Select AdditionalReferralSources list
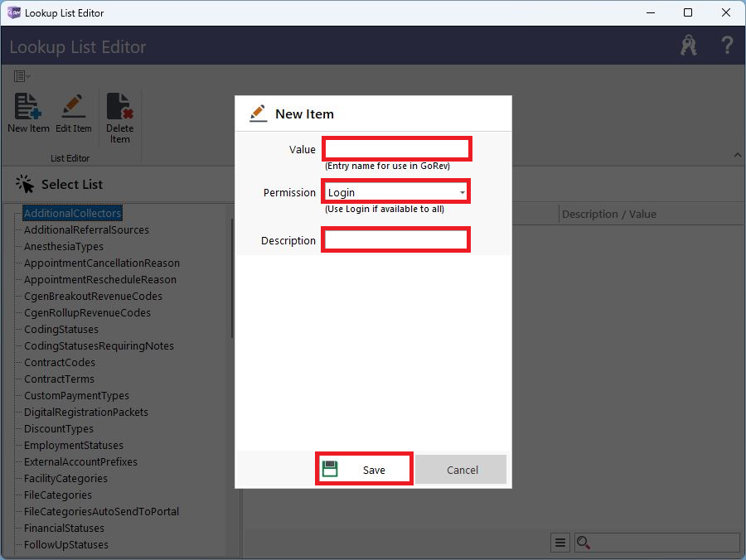The height and width of the screenshot is (560, 746). (x=86, y=229)
